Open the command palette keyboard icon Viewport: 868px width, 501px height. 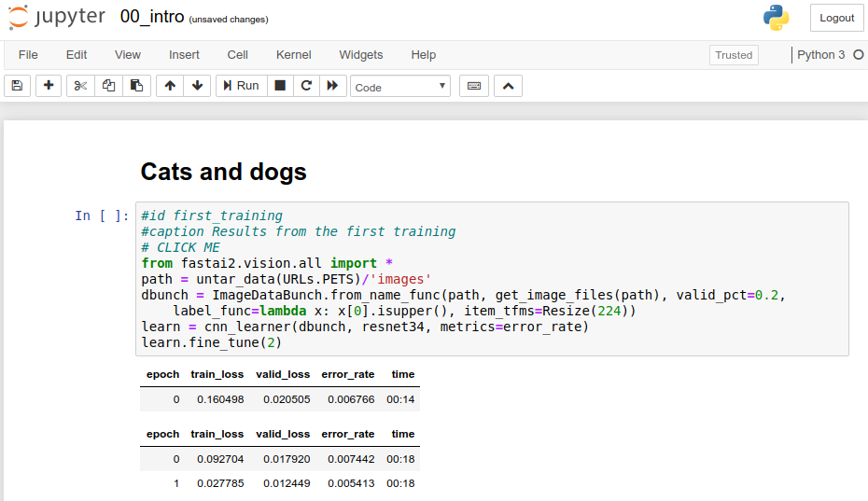[474, 86]
